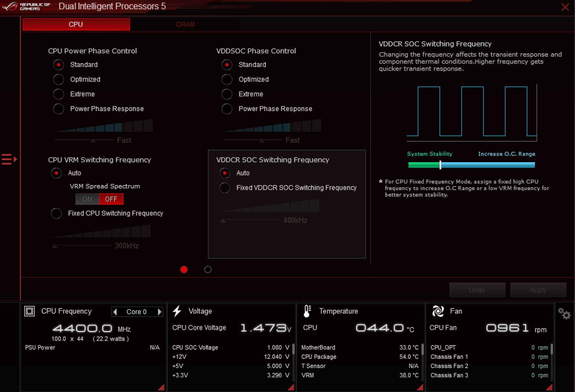Select Power Phase Response for CPU
The image size is (575, 392).
(59, 109)
